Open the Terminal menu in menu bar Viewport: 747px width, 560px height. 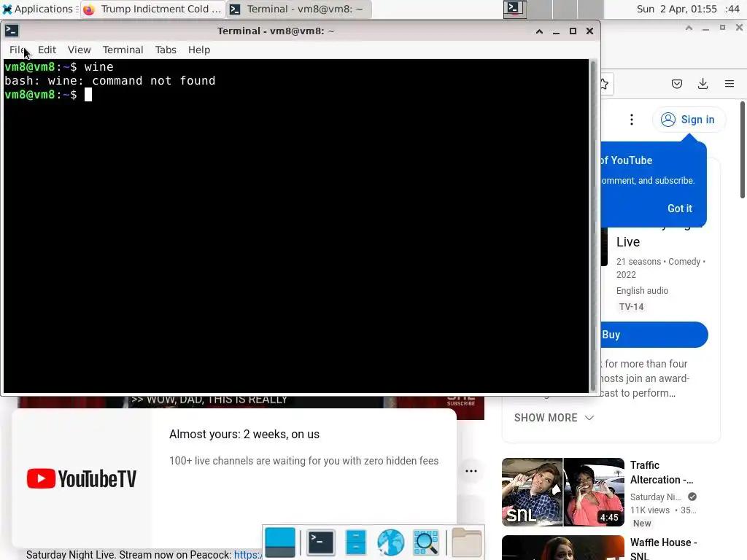123,50
